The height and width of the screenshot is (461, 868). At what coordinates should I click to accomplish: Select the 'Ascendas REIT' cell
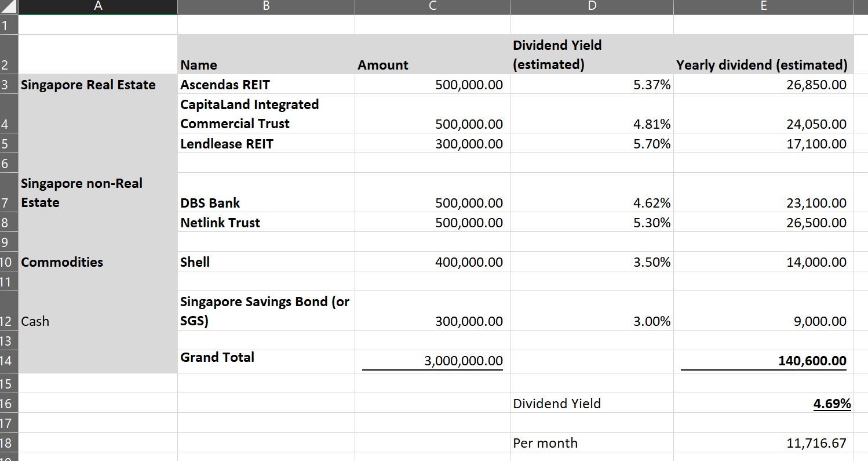tap(266, 84)
